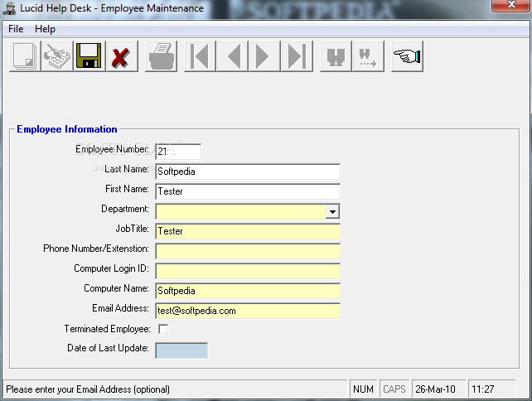Viewport: 532px width, 401px height.
Task: Open the Help menu
Action: point(45,29)
